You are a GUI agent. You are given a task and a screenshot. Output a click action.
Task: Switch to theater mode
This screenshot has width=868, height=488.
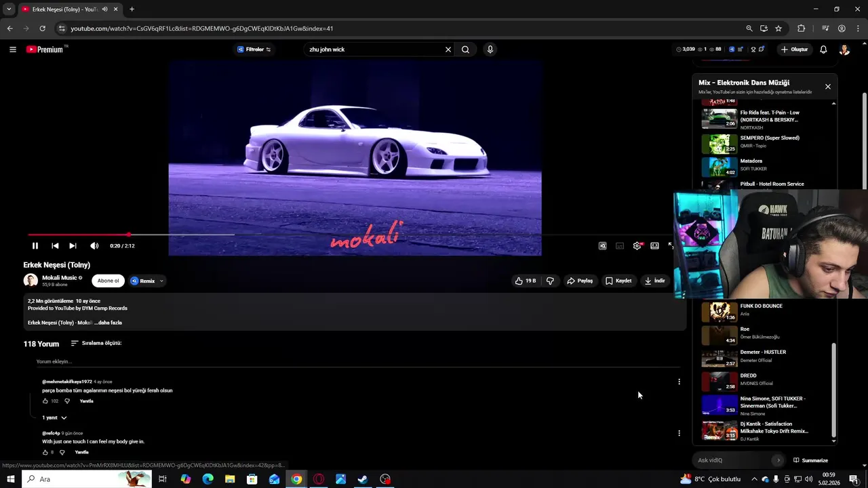click(x=654, y=246)
